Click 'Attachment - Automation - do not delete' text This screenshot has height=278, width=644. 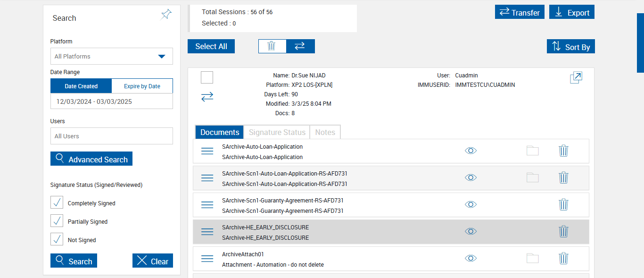(x=273, y=265)
